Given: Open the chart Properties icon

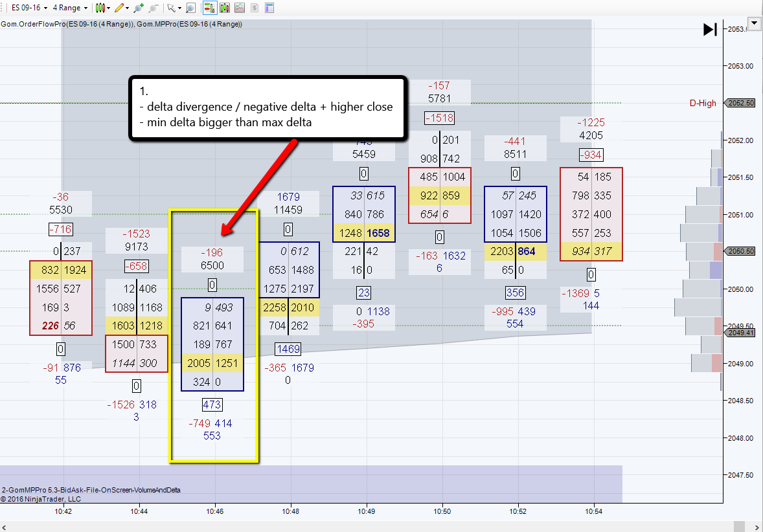Looking at the screenshot, I should 269,8.
